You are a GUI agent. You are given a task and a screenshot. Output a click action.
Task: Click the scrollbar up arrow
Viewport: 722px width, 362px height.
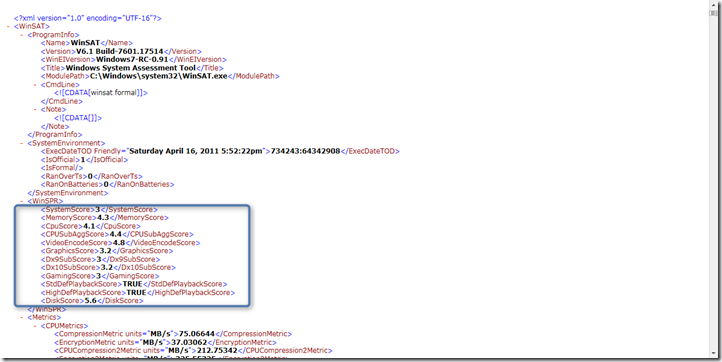coord(714,4)
